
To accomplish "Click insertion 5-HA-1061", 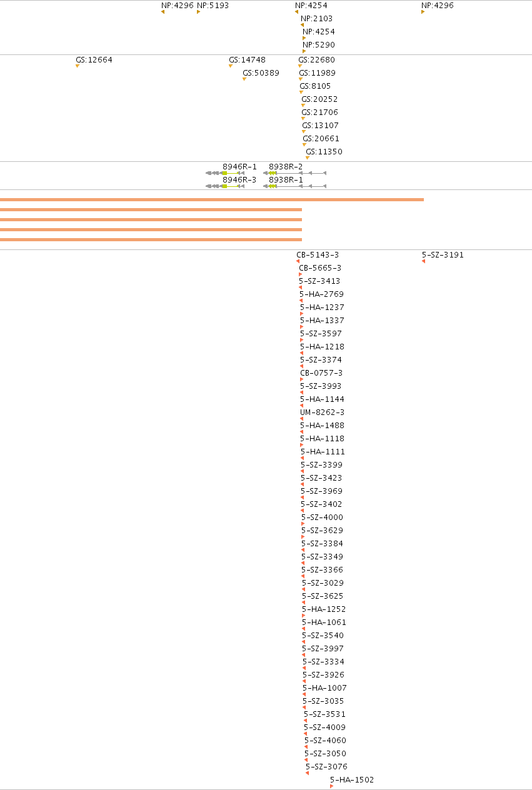I will (324, 623).
